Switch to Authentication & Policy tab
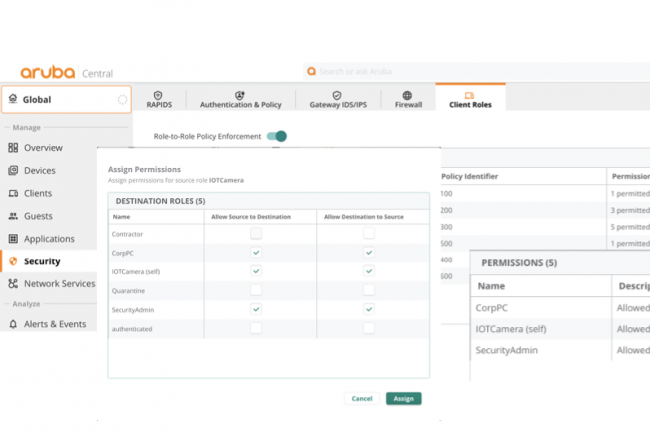The height and width of the screenshot is (433, 650). click(240, 99)
